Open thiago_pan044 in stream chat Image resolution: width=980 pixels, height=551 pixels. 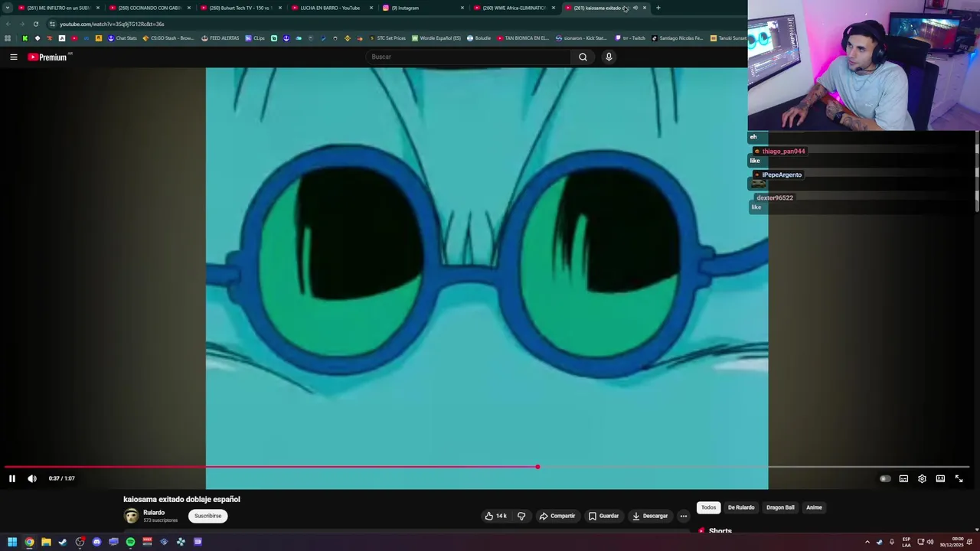[783, 152]
